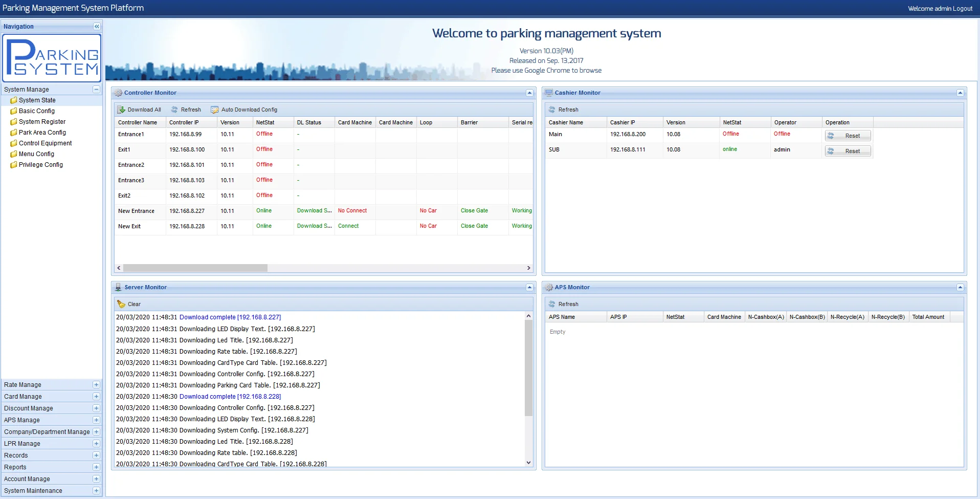Refresh the APS Monitor panel
This screenshot has width=980, height=499.
[563, 304]
